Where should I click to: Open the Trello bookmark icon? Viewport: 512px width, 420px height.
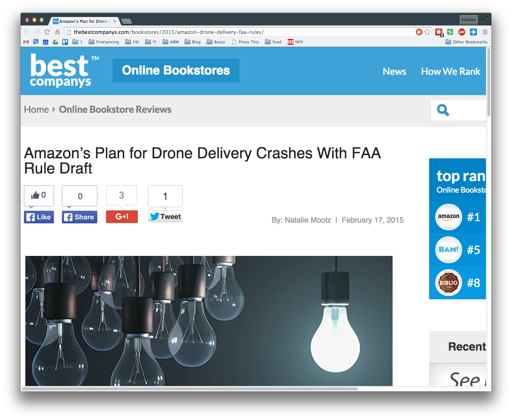click(65, 42)
